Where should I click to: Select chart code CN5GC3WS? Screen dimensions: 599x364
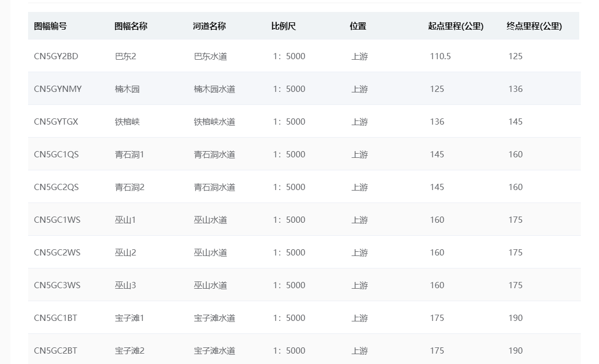57,285
